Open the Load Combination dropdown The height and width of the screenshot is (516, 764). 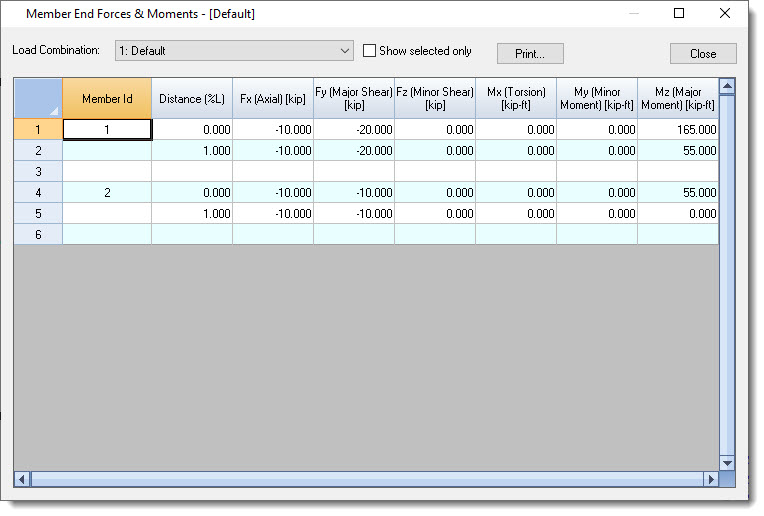pyautogui.click(x=345, y=50)
